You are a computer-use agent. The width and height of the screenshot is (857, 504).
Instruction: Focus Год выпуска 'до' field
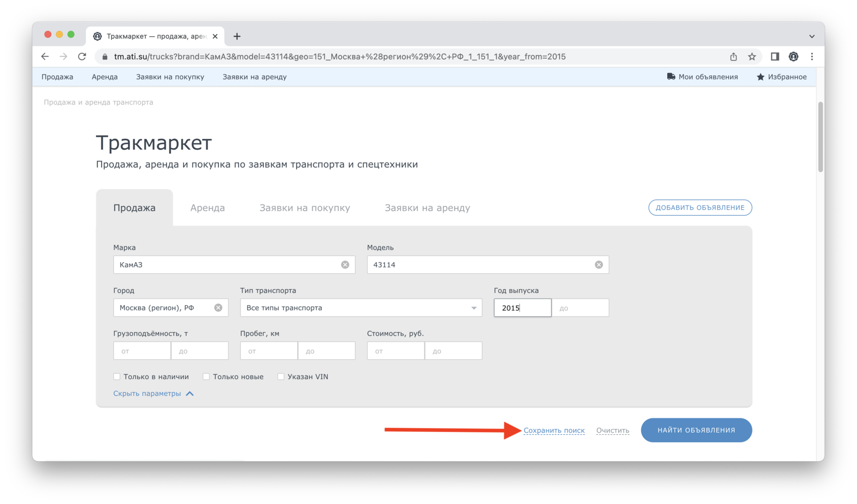coord(581,308)
